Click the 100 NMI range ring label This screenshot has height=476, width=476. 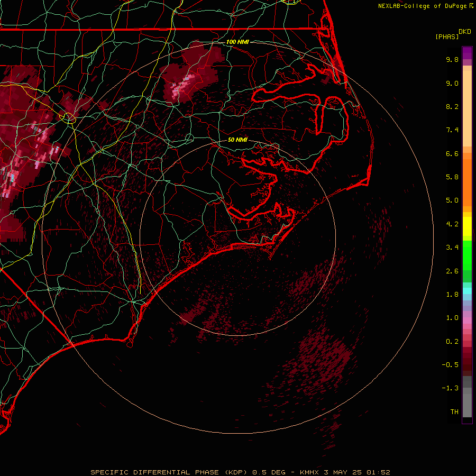point(237,42)
